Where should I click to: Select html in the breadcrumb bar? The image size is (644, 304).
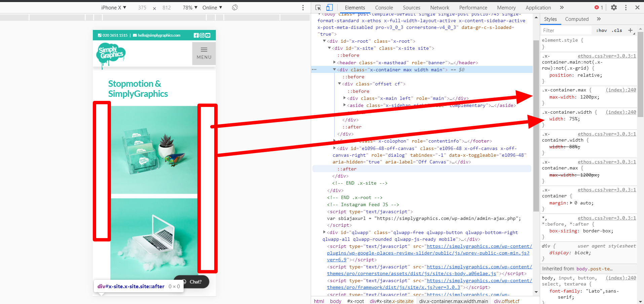tap(319, 301)
